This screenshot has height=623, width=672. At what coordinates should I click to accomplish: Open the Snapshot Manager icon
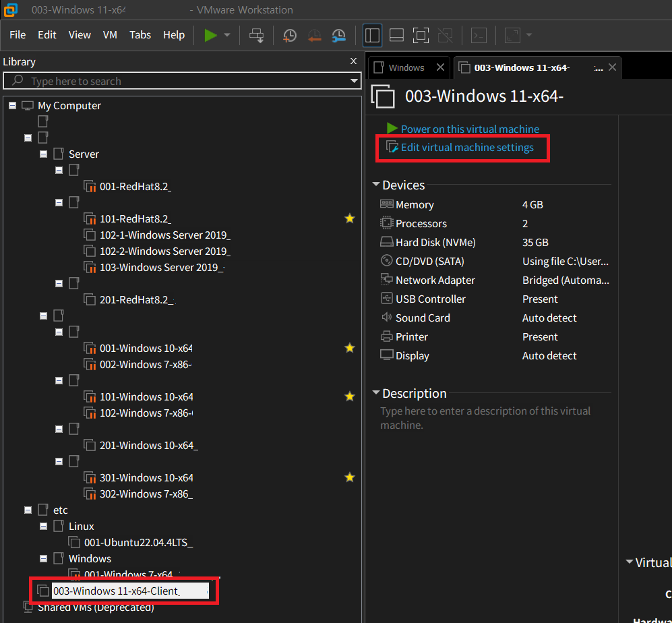tap(338, 36)
